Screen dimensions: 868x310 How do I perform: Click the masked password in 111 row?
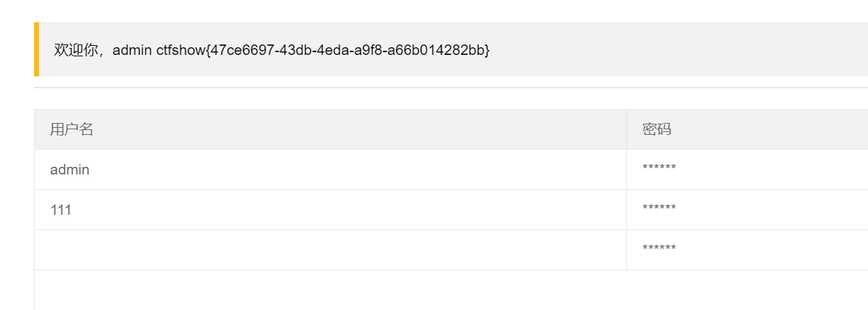[659, 209]
